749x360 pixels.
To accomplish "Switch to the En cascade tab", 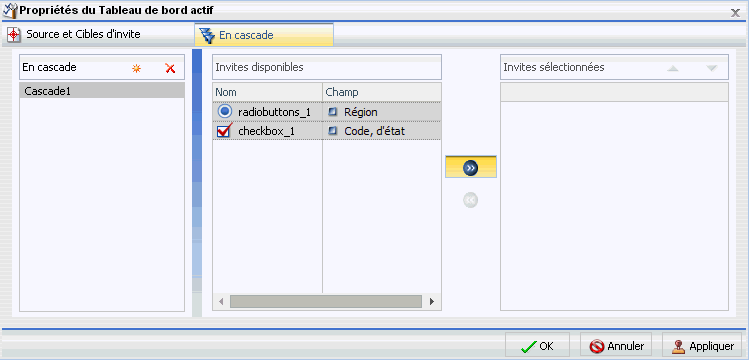I will coord(264,35).
